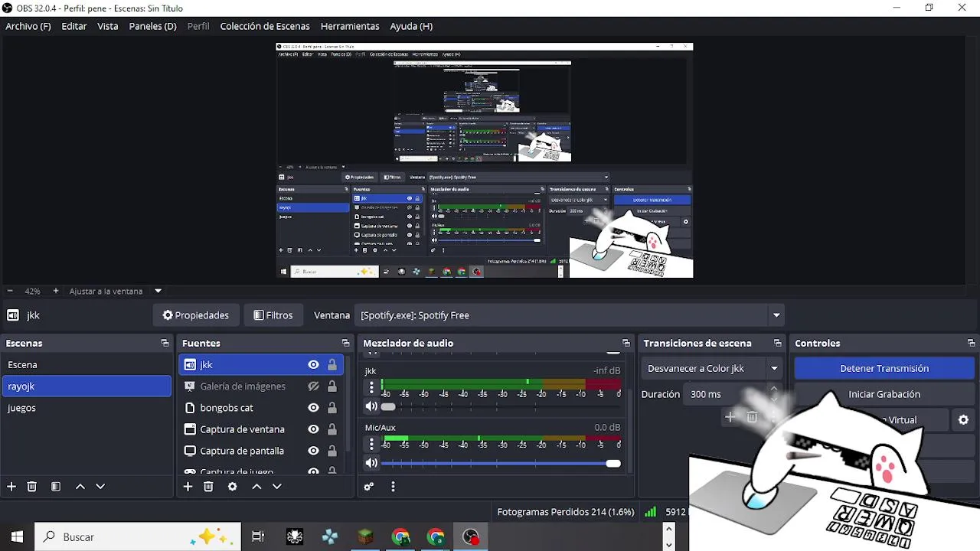Viewport: 980px width, 551px height.
Task: Open Task View from the taskbar
Action: [x=258, y=537]
